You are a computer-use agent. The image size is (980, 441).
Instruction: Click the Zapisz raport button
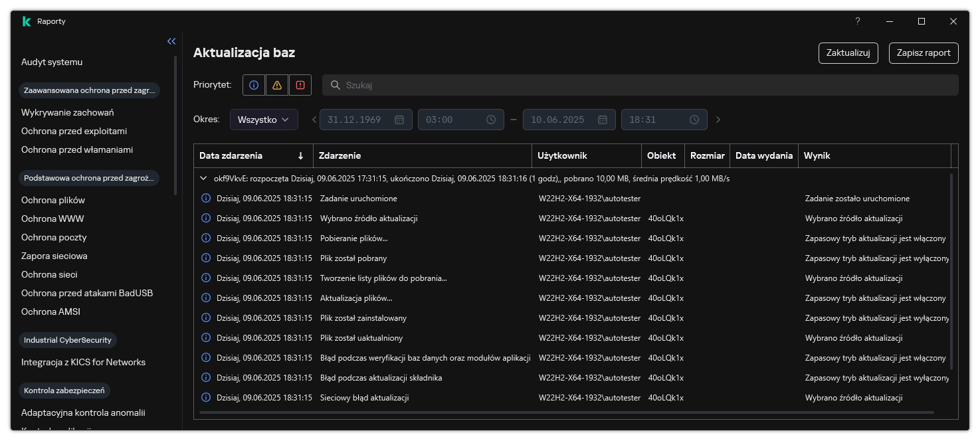[x=924, y=53]
